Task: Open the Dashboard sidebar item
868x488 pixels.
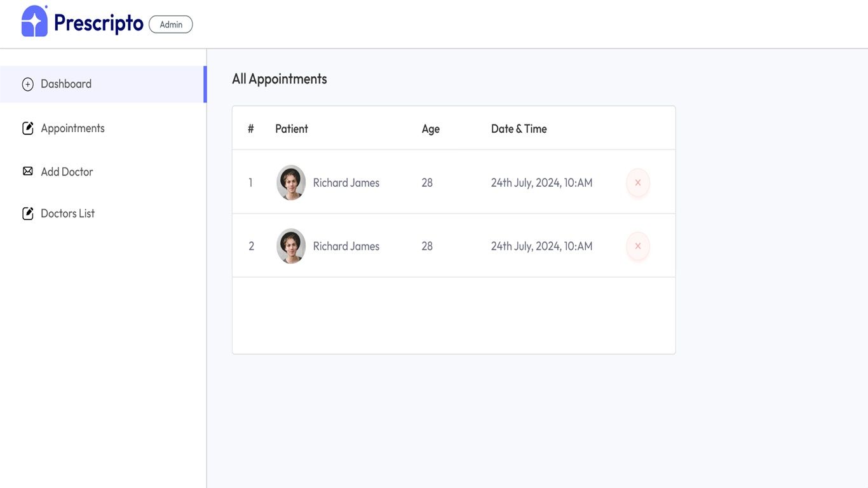Action: coord(66,84)
